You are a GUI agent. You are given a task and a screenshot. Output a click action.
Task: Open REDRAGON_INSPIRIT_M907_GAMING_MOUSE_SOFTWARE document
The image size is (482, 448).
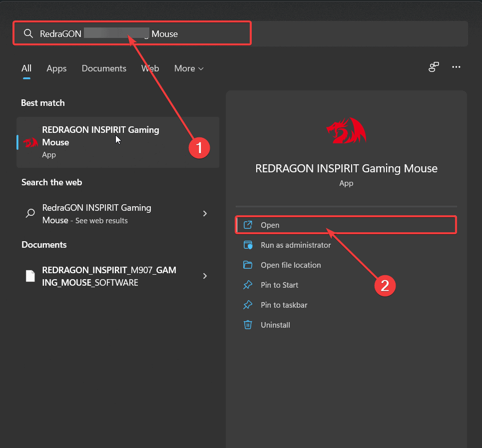[x=118, y=276]
